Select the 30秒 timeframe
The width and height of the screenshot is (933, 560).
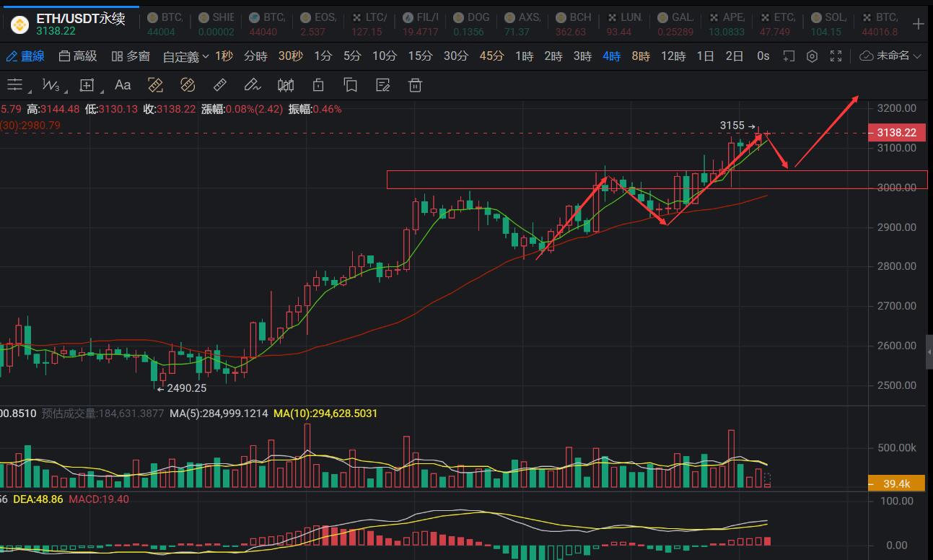[290, 56]
